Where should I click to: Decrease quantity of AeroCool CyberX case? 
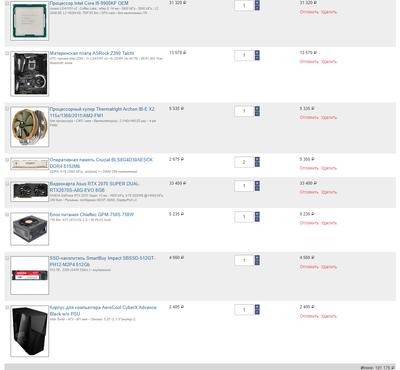(x=257, y=312)
